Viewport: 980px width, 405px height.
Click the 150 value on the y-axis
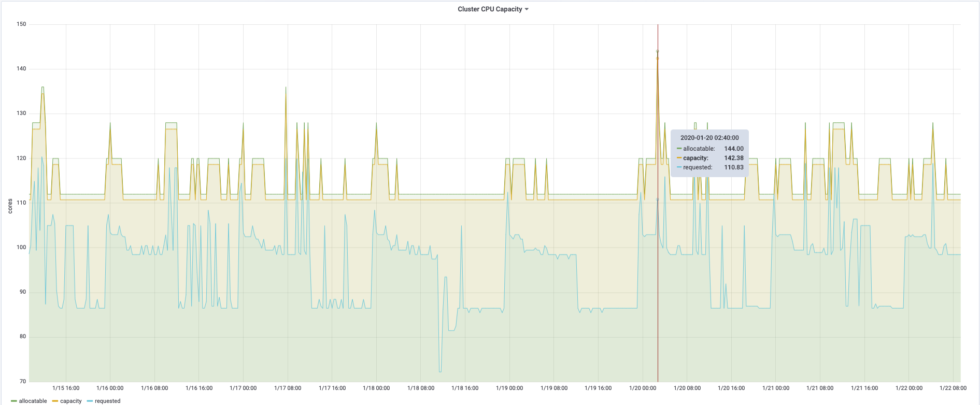coord(21,24)
